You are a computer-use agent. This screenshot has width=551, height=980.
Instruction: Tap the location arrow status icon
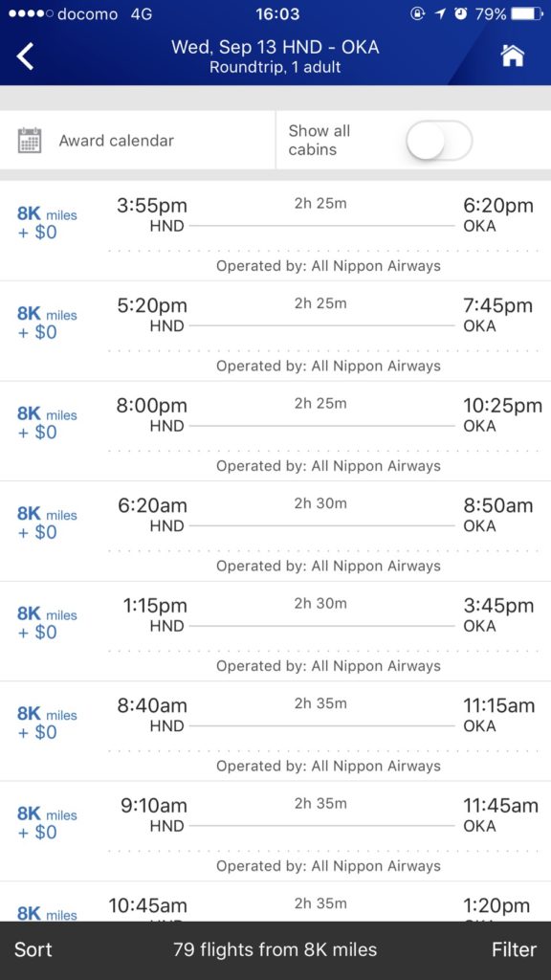pos(440,13)
